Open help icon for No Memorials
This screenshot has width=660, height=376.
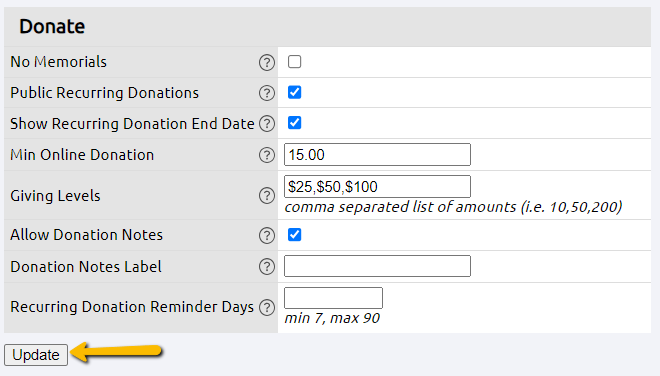[x=266, y=62]
